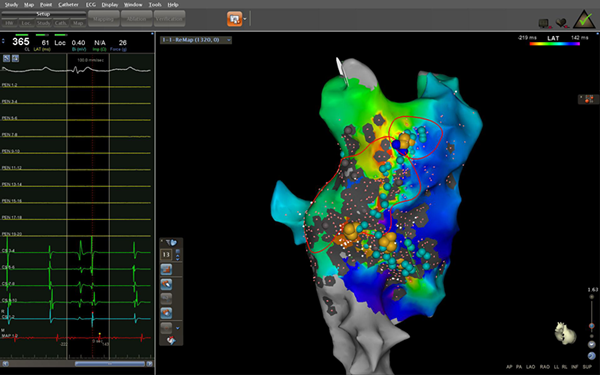Click the orange staircase icon in floating toolbox
The image size is (600, 375).
click(166, 269)
